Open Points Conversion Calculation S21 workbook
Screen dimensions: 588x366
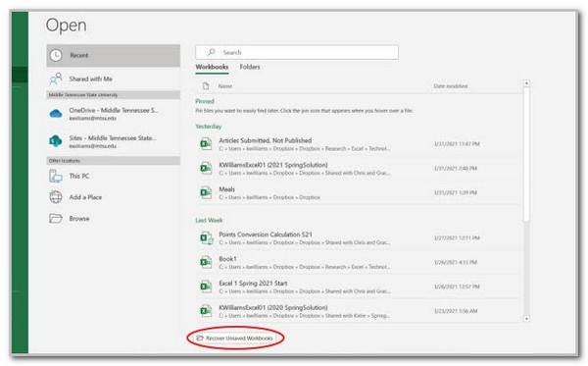(358, 238)
